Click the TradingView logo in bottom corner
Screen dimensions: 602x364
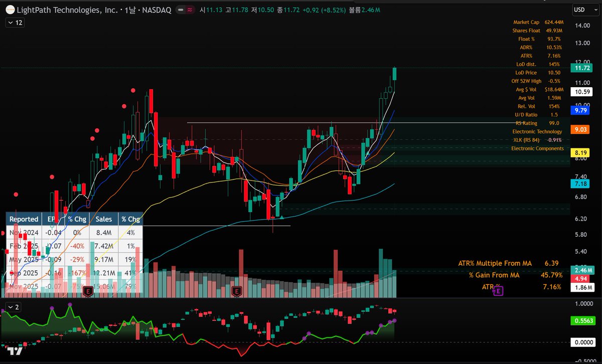15,351
